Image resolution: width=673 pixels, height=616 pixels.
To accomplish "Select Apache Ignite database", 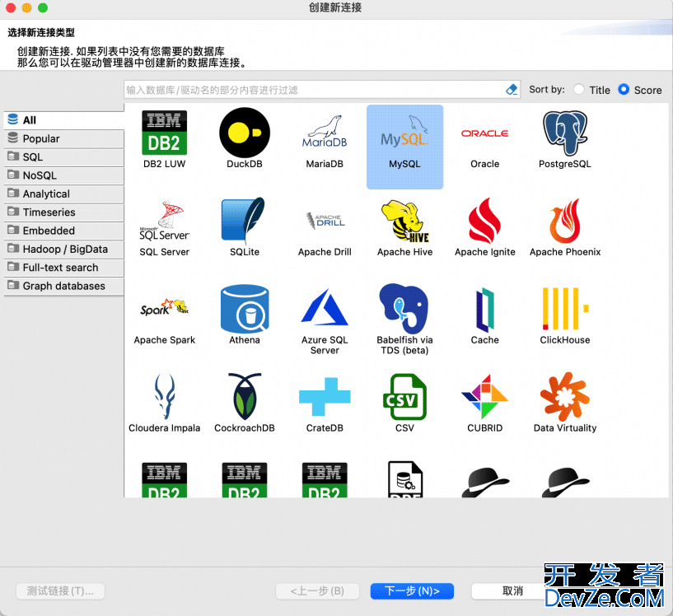I will [x=484, y=221].
